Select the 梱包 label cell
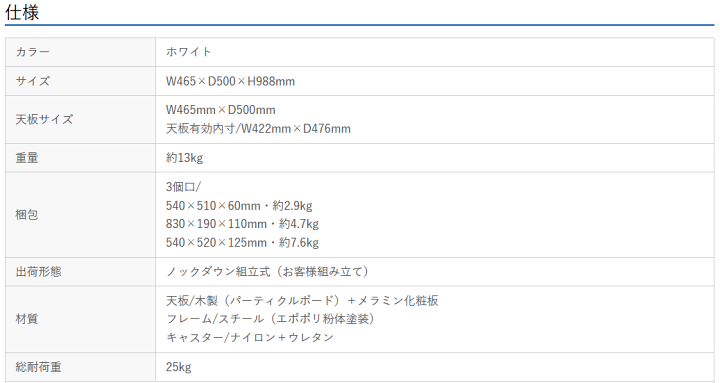The width and height of the screenshot is (720, 383). click(x=80, y=215)
